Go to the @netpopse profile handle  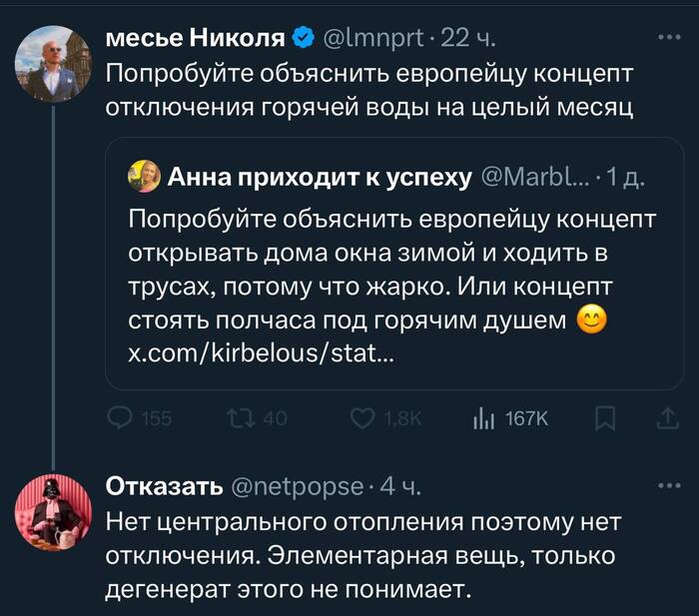[x=297, y=487]
